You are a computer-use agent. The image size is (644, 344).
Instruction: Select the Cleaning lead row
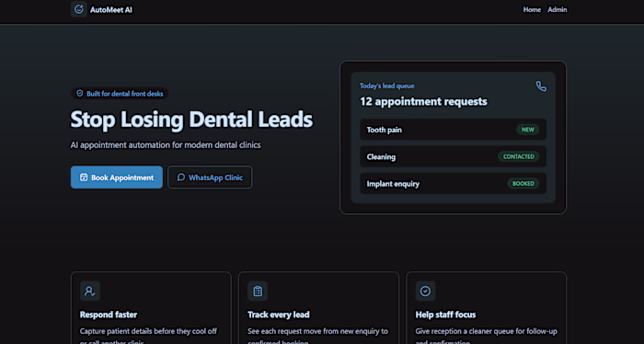(x=453, y=156)
